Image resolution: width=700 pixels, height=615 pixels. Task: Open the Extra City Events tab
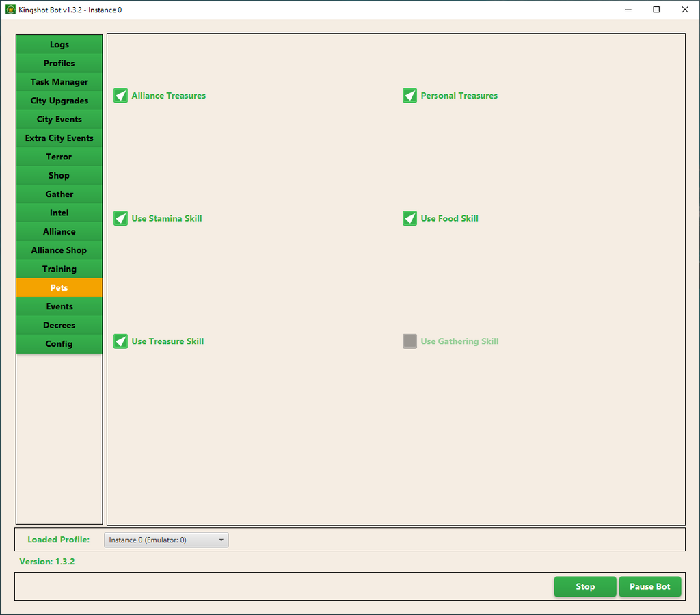coord(59,138)
